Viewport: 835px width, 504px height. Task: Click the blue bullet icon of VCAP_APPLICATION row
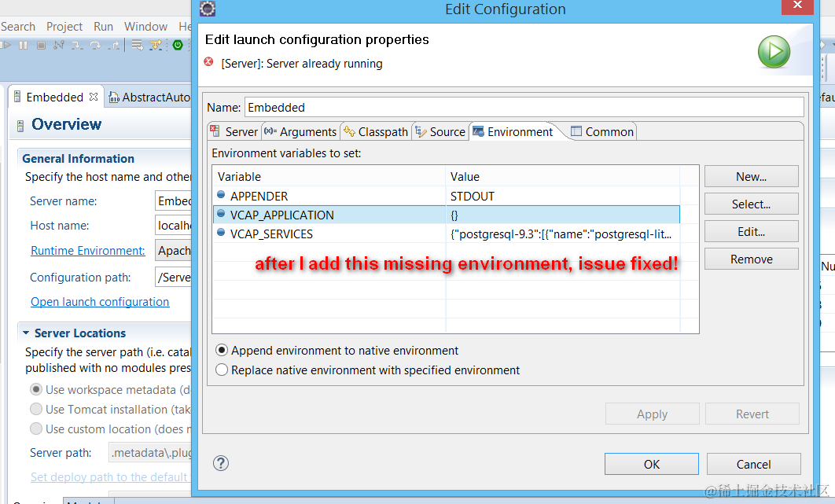221,214
